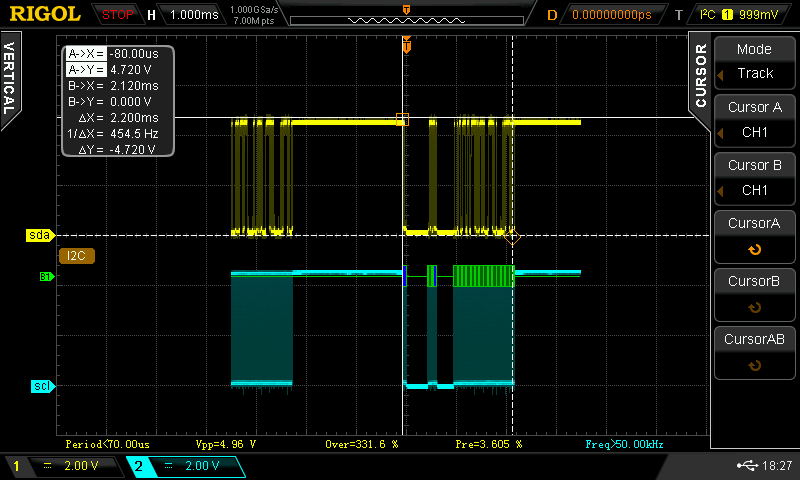Click the trigger T marker on graticule
Image resolution: width=800 pixels, height=480 pixels.
[407, 47]
